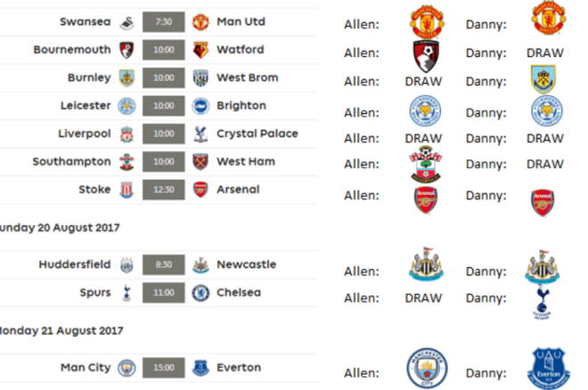The height and width of the screenshot is (390, 588).
Task: Click the Stoke club crest
Action: tap(127, 190)
